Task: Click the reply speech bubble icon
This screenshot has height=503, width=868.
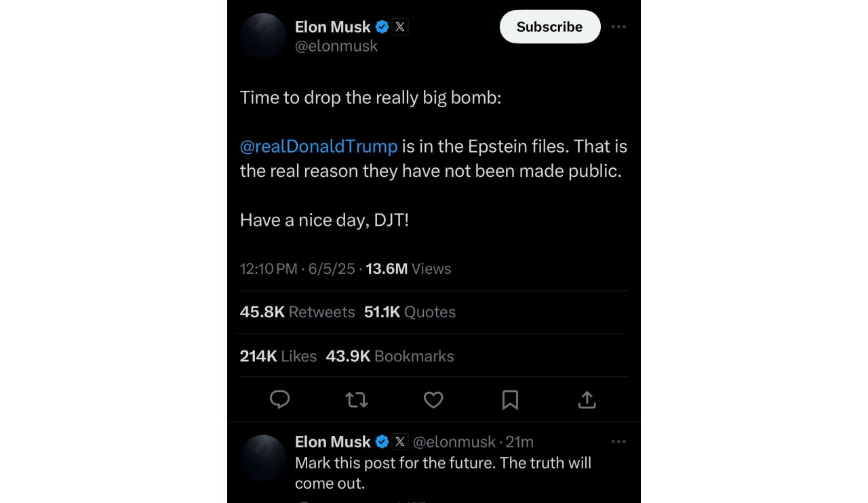Action: click(x=279, y=400)
